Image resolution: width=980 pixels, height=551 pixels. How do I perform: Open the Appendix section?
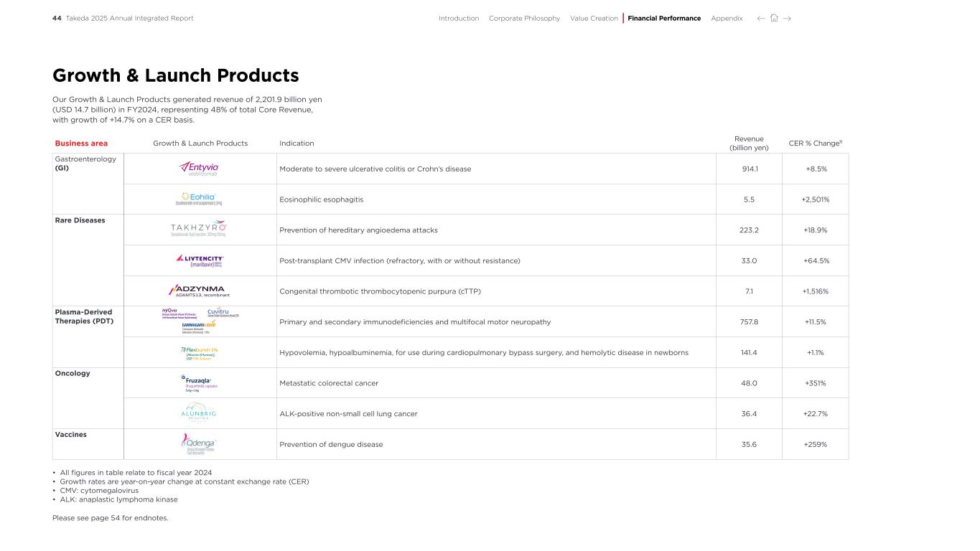pos(727,19)
